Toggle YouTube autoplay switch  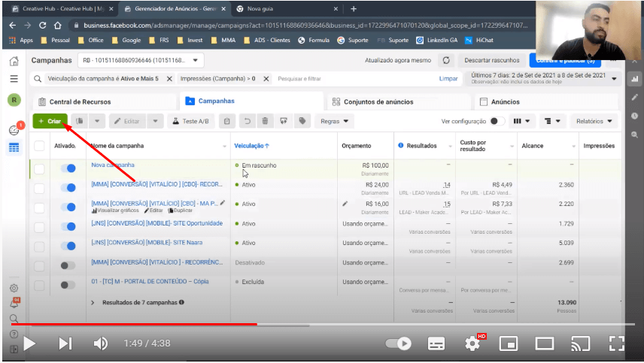399,343
